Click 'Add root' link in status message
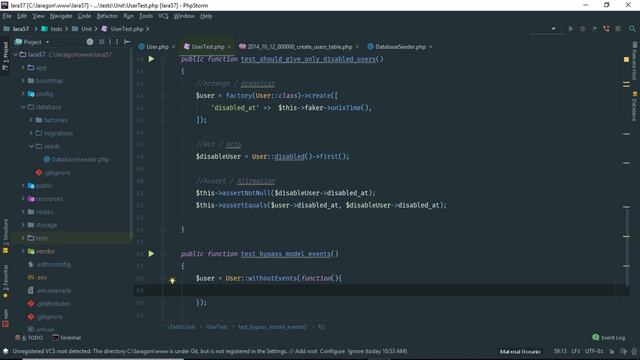The width and height of the screenshot is (640, 360). 306,351
